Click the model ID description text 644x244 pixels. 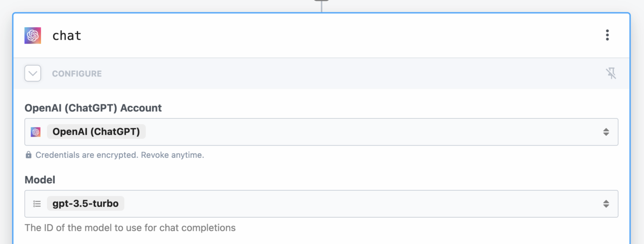point(130,227)
